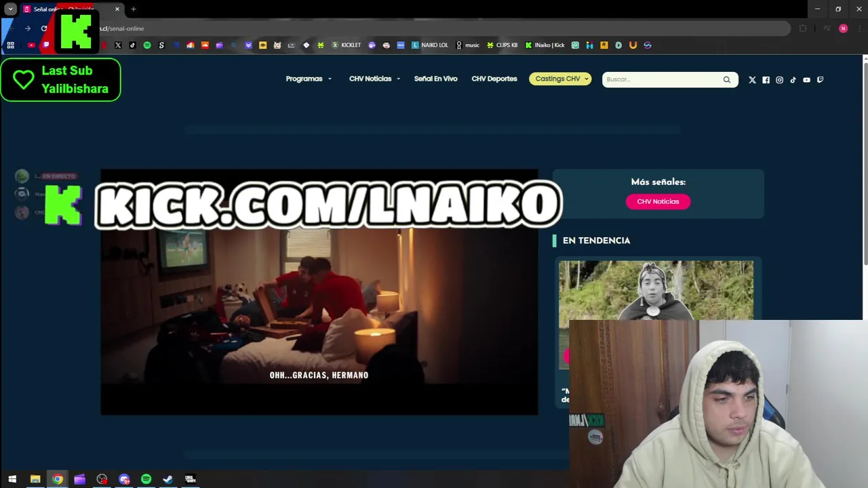Image resolution: width=868 pixels, height=488 pixels.
Task: Go forward with the browser arrow
Action: click(x=28, y=28)
